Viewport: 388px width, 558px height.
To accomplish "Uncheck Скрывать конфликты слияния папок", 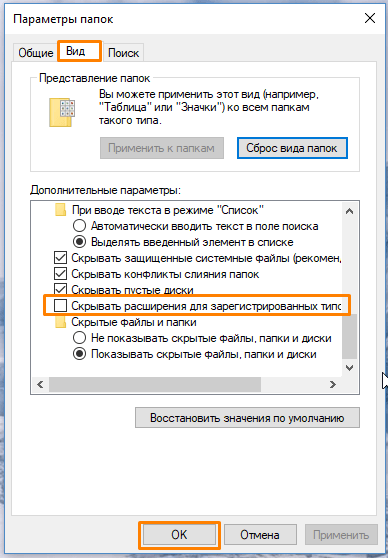I will pyautogui.click(x=60, y=274).
